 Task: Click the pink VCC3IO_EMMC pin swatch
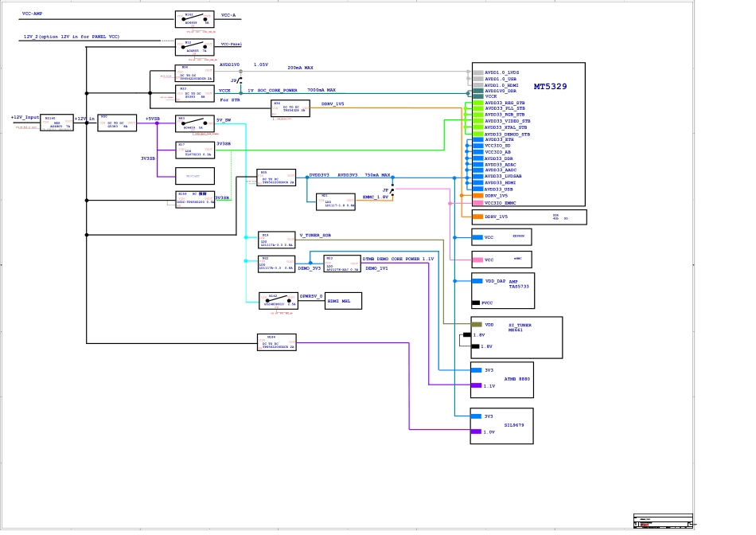pyautogui.click(x=478, y=203)
